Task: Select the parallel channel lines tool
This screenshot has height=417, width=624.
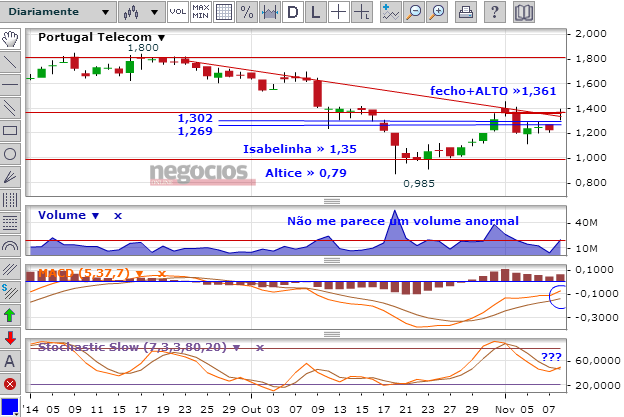Action: click(x=10, y=269)
